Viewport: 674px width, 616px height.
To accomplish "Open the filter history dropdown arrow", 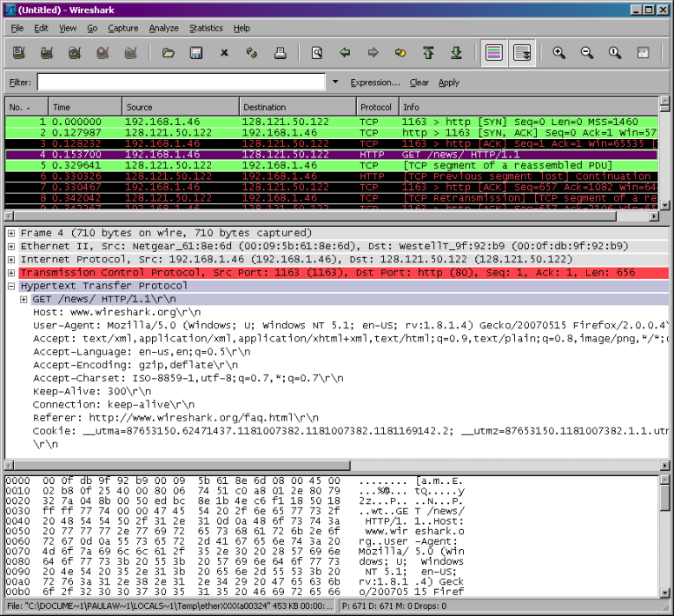I will [335, 82].
